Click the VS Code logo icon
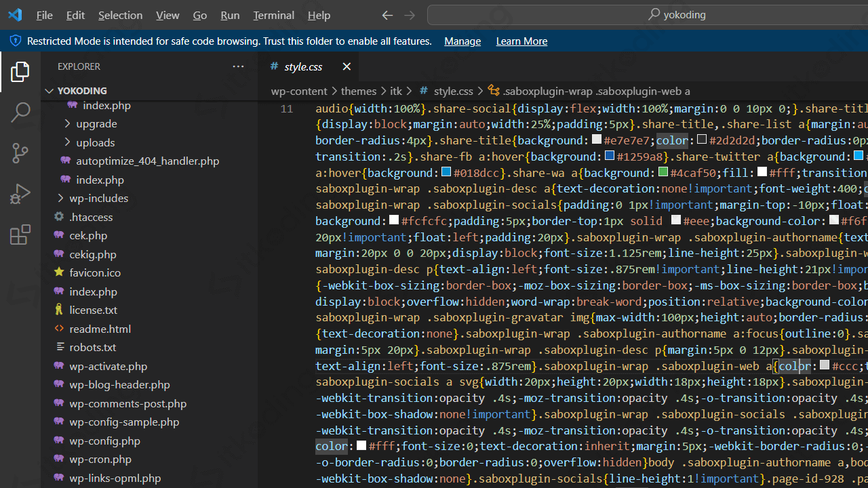 point(15,15)
